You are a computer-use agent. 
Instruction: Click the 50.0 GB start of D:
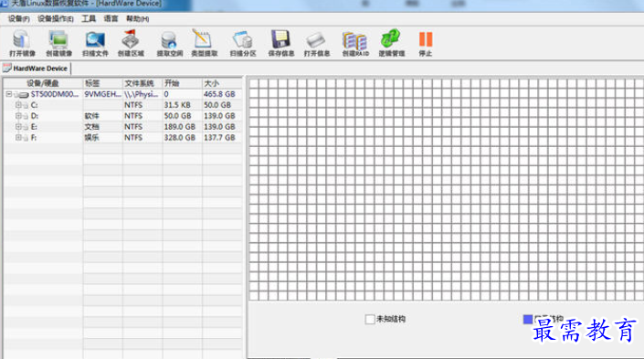pos(178,116)
